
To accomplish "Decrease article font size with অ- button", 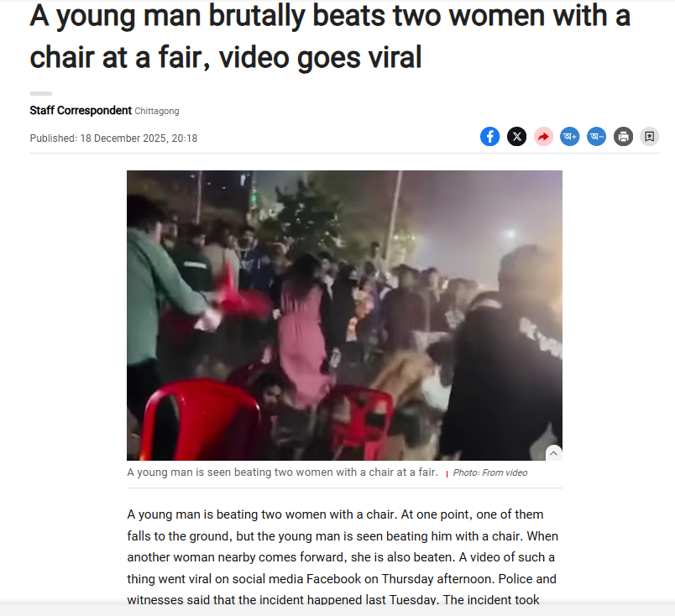I will coord(596,137).
